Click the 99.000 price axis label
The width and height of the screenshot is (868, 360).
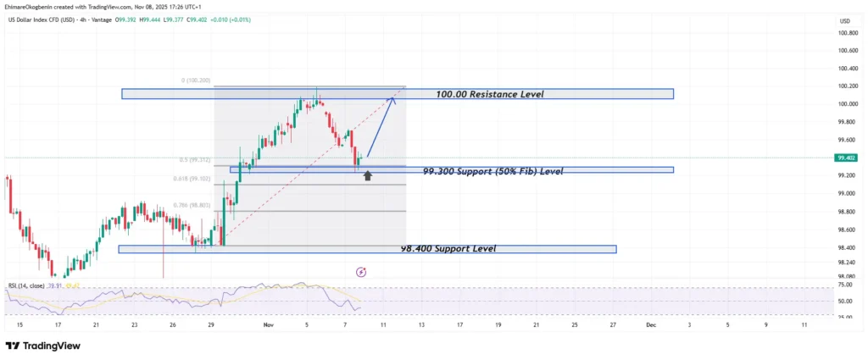point(848,193)
